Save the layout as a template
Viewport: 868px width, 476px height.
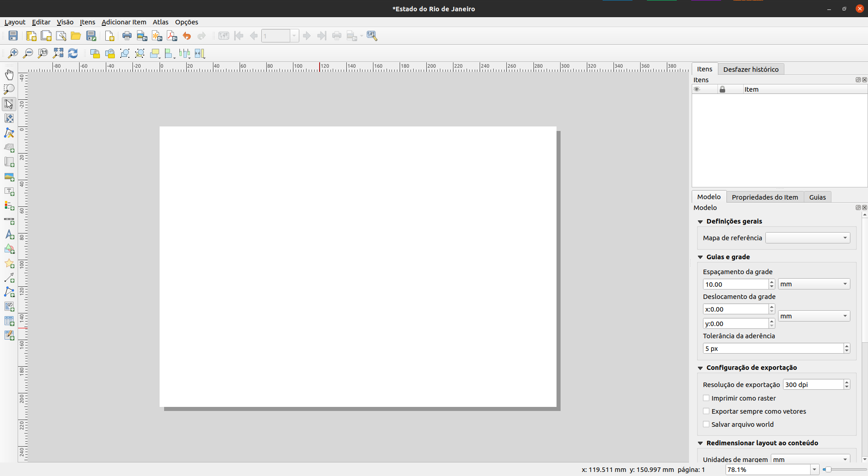pyautogui.click(x=91, y=36)
